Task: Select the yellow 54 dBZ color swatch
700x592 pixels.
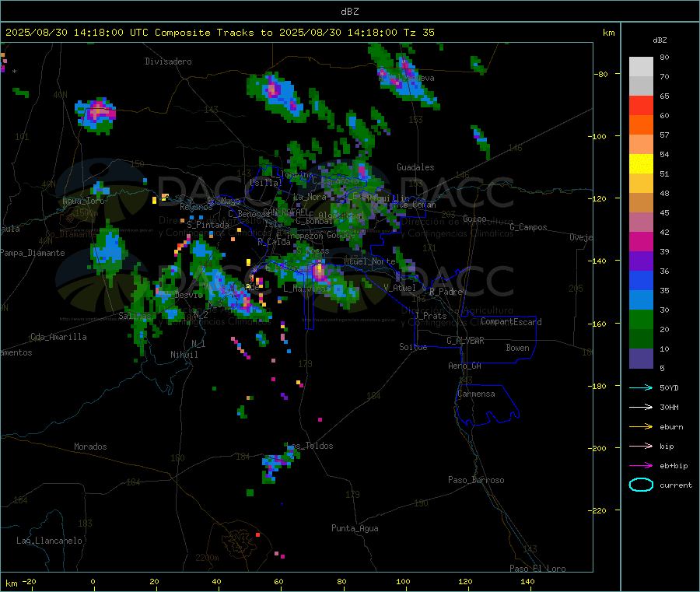Action: (x=641, y=164)
